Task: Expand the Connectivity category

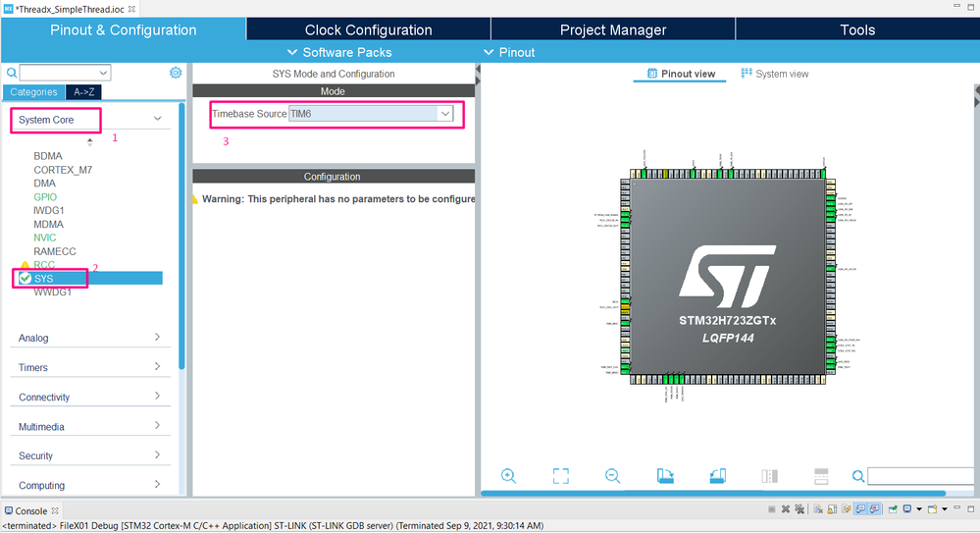Action: 158,396
